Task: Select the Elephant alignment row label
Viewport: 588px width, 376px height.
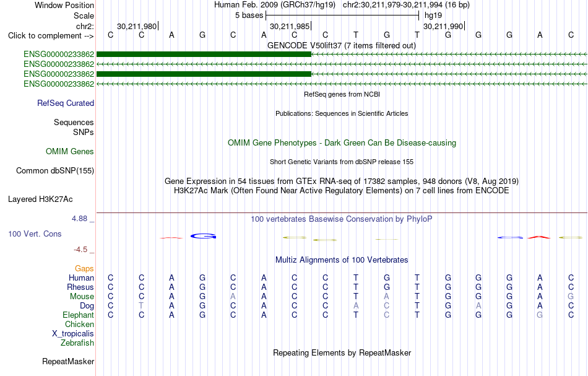Action: 79,315
